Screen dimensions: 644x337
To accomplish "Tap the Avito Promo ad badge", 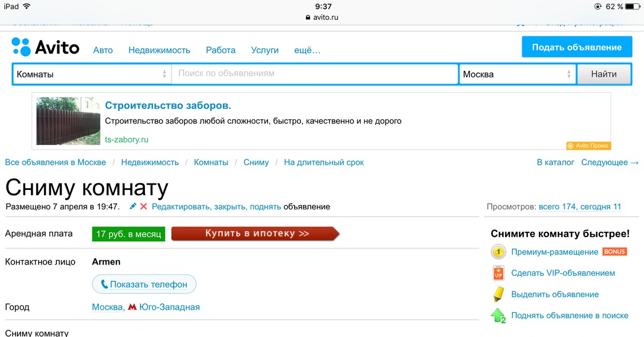I will click(x=589, y=145).
